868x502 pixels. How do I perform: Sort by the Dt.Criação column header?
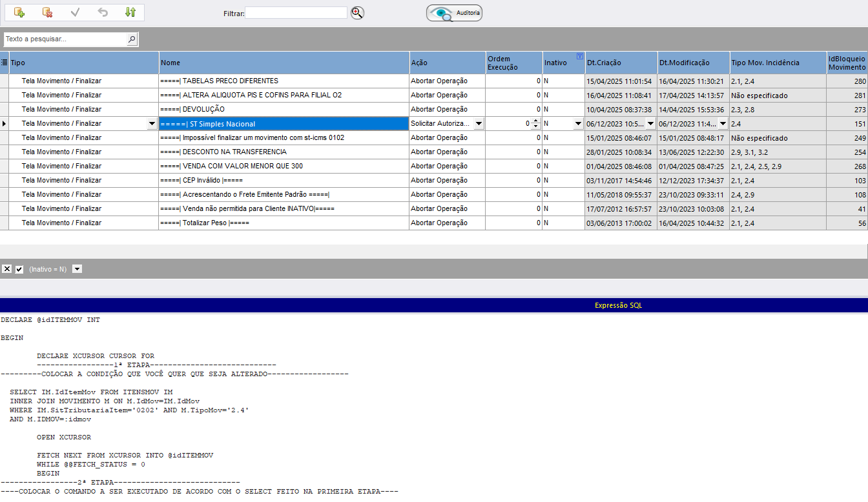pos(621,63)
